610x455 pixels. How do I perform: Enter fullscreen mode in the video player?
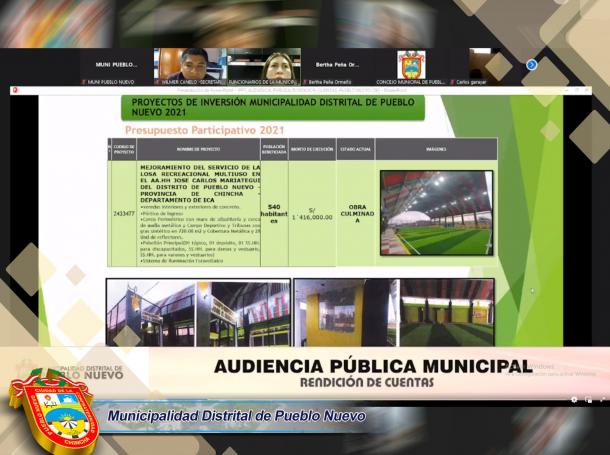pyautogui.click(x=602, y=399)
